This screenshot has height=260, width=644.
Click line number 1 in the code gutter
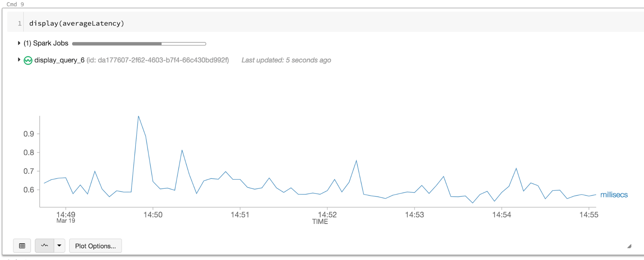click(x=20, y=24)
